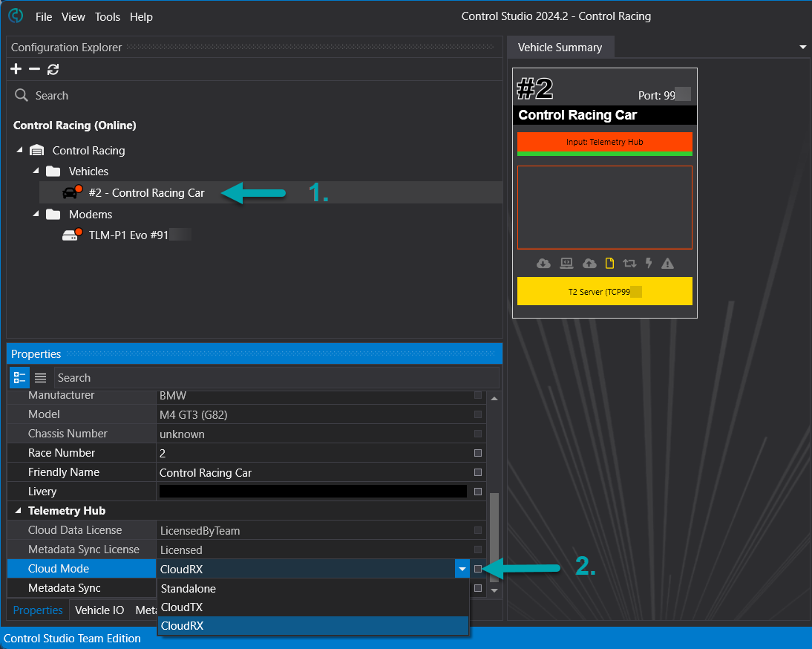This screenshot has height=649, width=812.
Task: Open the Tools menu
Action: [x=107, y=17]
